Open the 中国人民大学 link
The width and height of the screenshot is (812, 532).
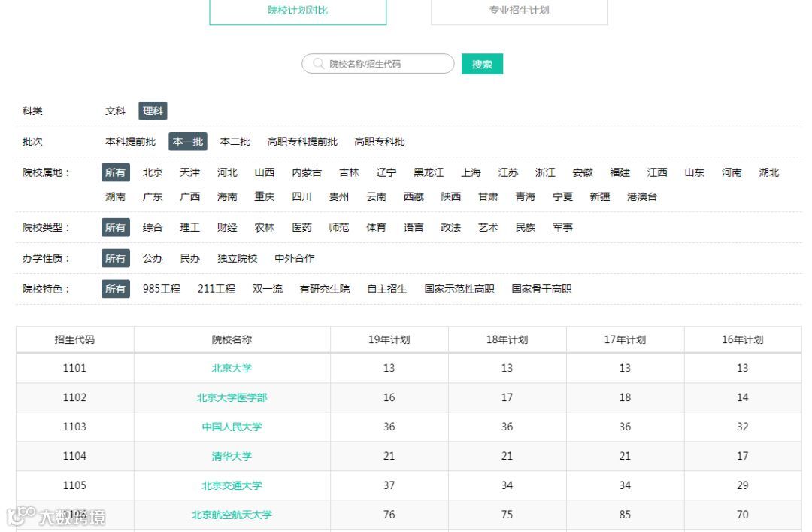pos(232,427)
